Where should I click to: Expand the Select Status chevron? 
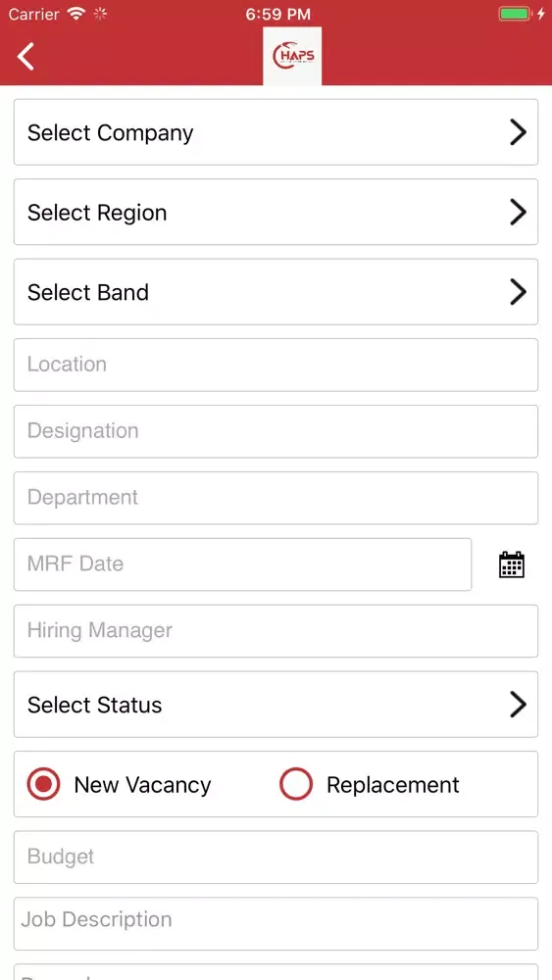518,705
